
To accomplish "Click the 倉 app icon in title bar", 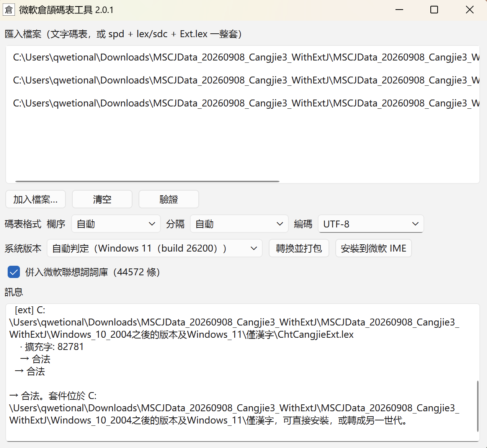I will pos(8,10).
